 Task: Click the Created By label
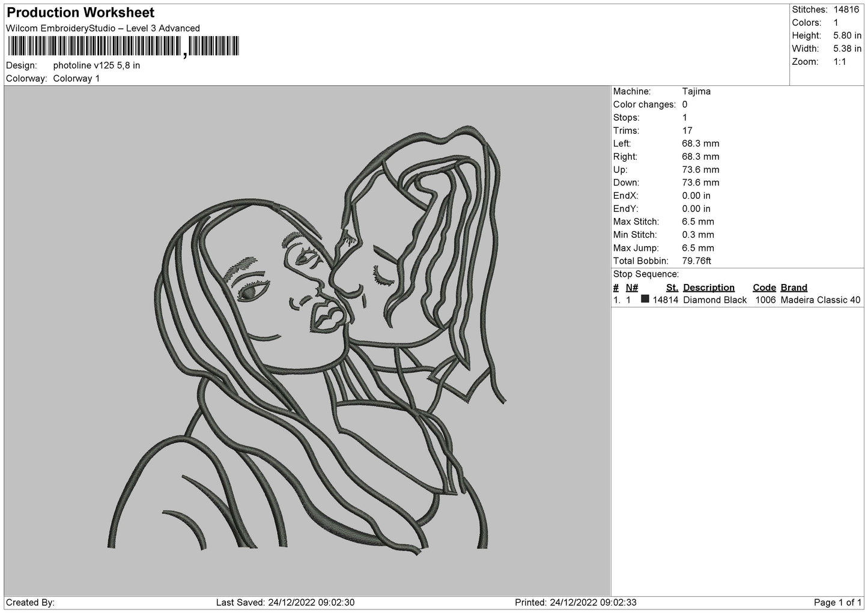point(30,602)
